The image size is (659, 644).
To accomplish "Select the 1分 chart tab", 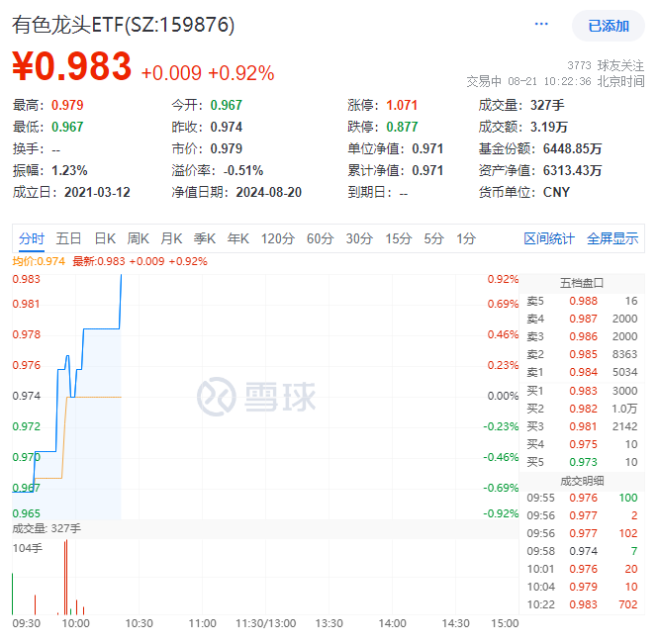I will pyautogui.click(x=466, y=238).
